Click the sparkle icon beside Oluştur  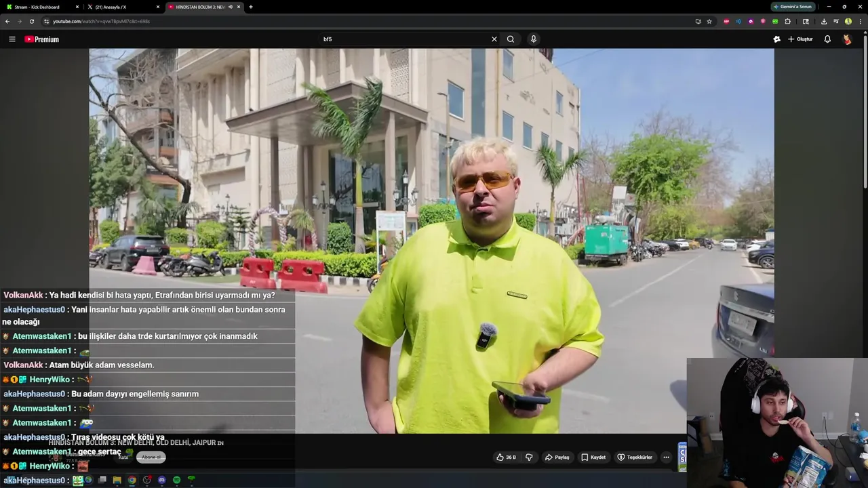(x=776, y=39)
